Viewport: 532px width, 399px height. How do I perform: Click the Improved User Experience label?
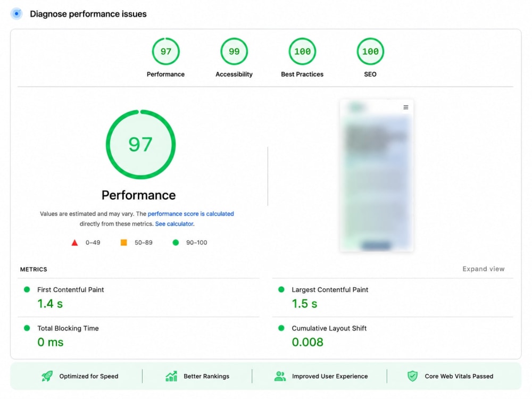click(x=330, y=376)
